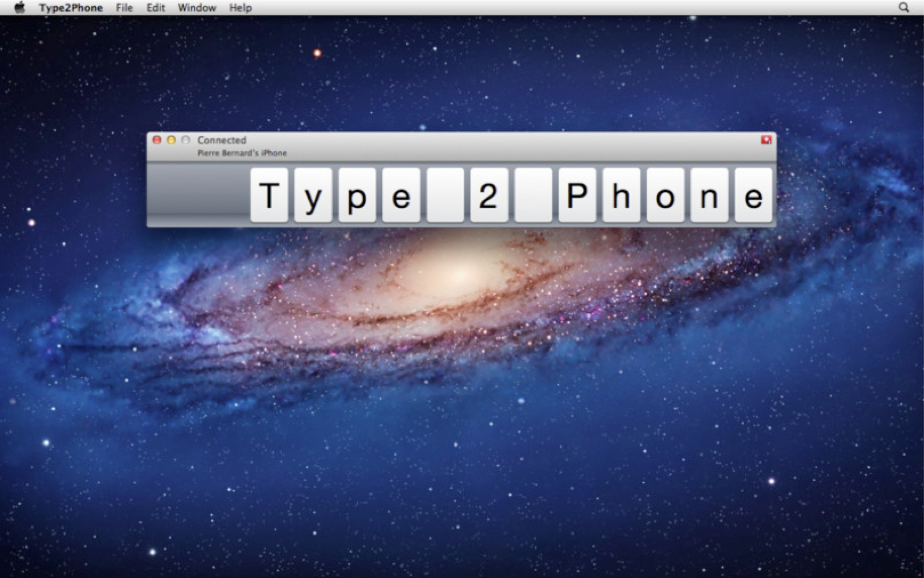Click the "Pierre Bernard's iPhone" device label
The image size is (924, 578).
(242, 153)
